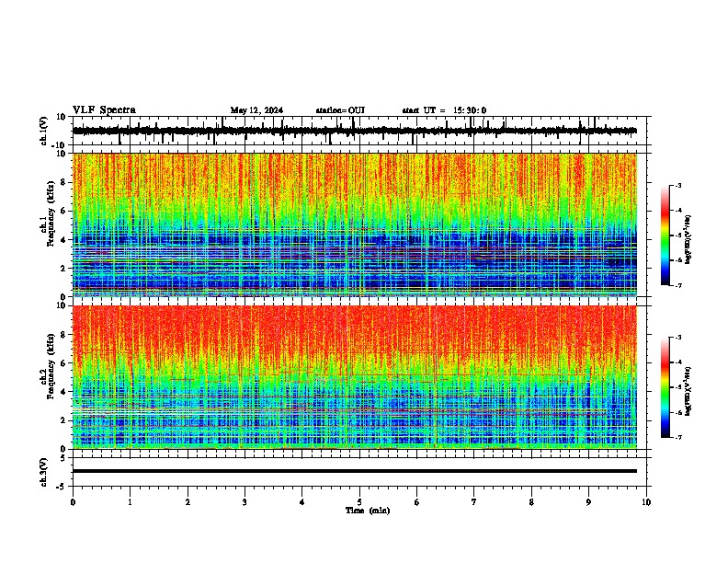Image resolution: width=728 pixels, height=563 pixels.
Task: Click the "ch.3(V)" vertical axis label
Action: click(44, 473)
